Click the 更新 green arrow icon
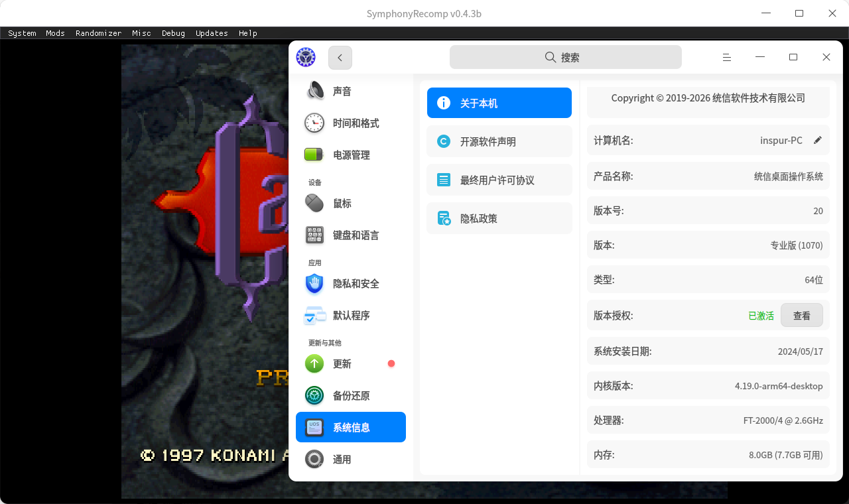The width and height of the screenshot is (849, 504). click(314, 363)
